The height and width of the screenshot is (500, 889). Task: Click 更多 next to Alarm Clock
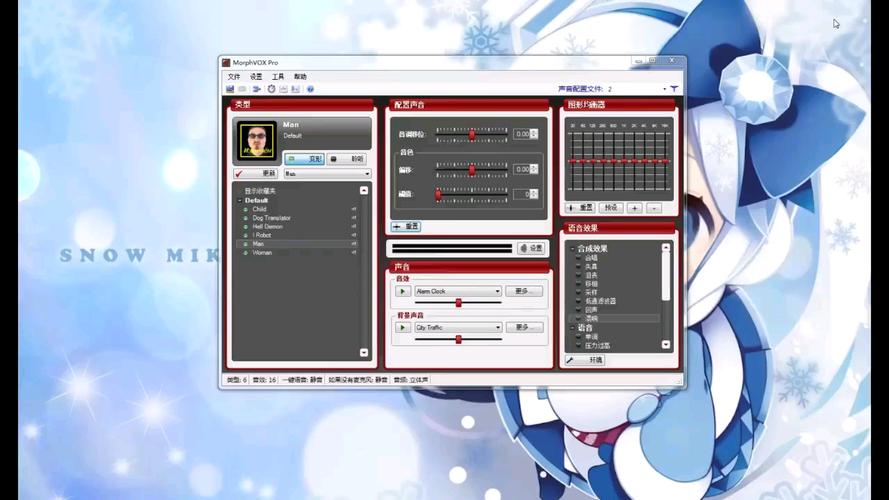524,291
